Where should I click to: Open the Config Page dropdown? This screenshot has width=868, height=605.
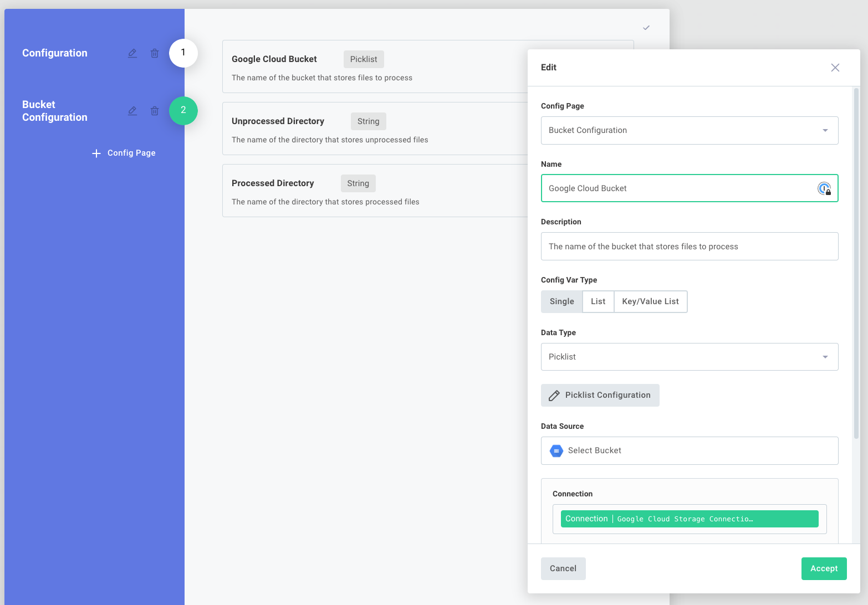point(689,130)
